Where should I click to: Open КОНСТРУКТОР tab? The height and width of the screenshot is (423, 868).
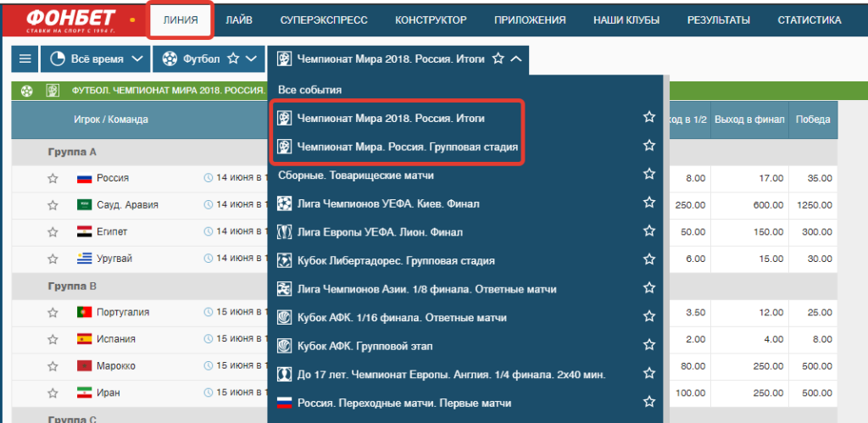click(x=431, y=20)
